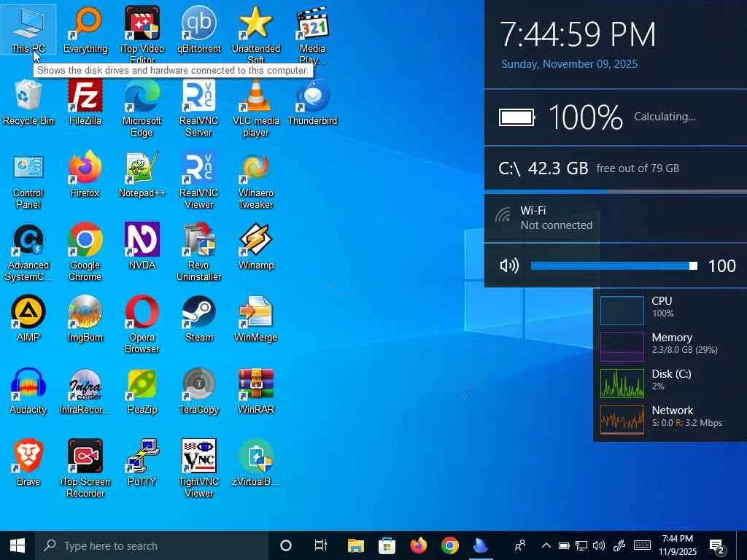
Task: Select the iTop Screen Recorder shortcut
Action: coord(85,469)
